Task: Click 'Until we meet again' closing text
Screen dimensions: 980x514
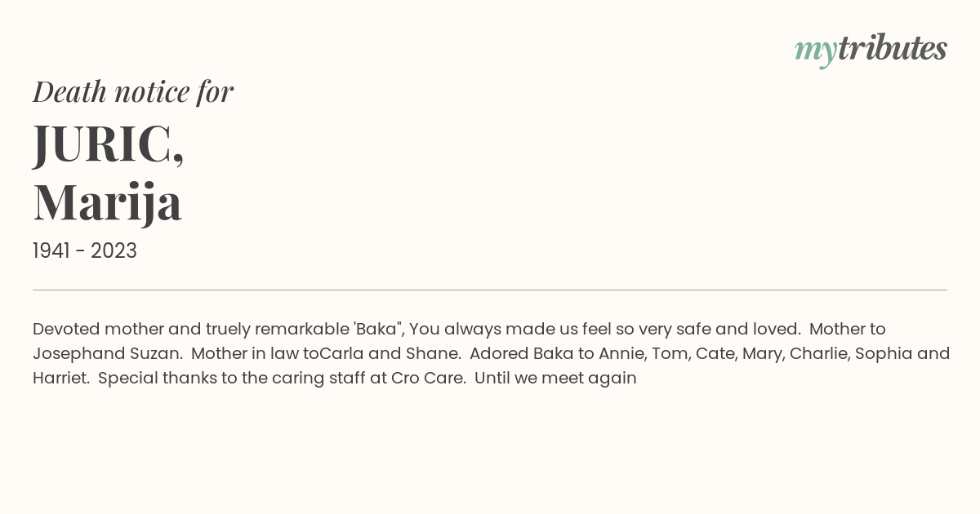Action: [555, 378]
